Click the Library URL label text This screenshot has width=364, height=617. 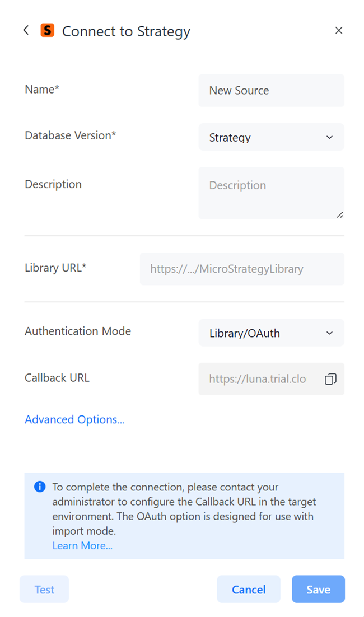click(x=55, y=268)
